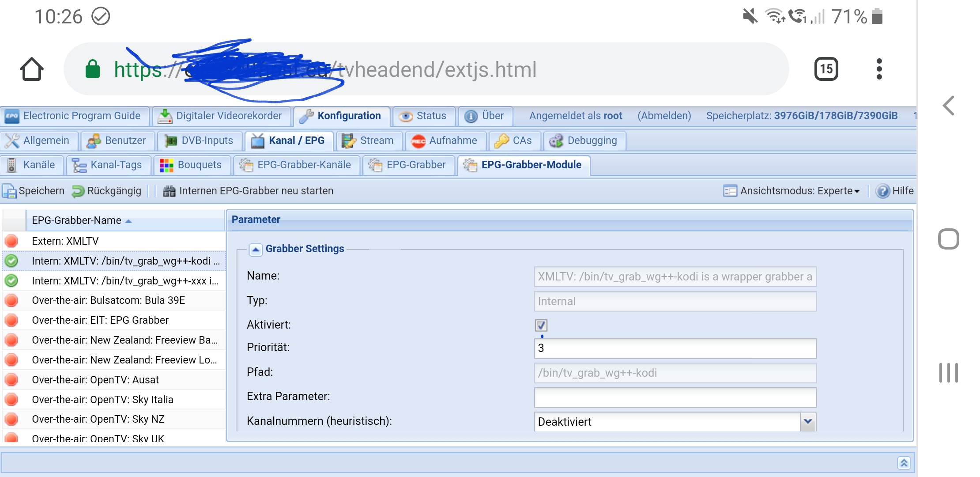Viewport: 980px width, 477px height.
Task: Open the Ansichtsmodus: Experte dropdown
Action: pyautogui.click(x=792, y=191)
